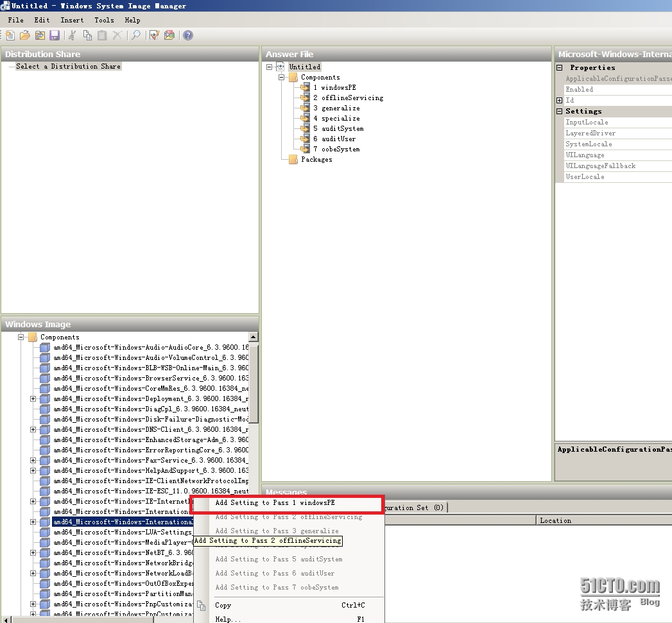Image resolution: width=672 pixels, height=623 pixels.
Task: Click the Help question mark toolbar icon
Action: [x=188, y=35]
